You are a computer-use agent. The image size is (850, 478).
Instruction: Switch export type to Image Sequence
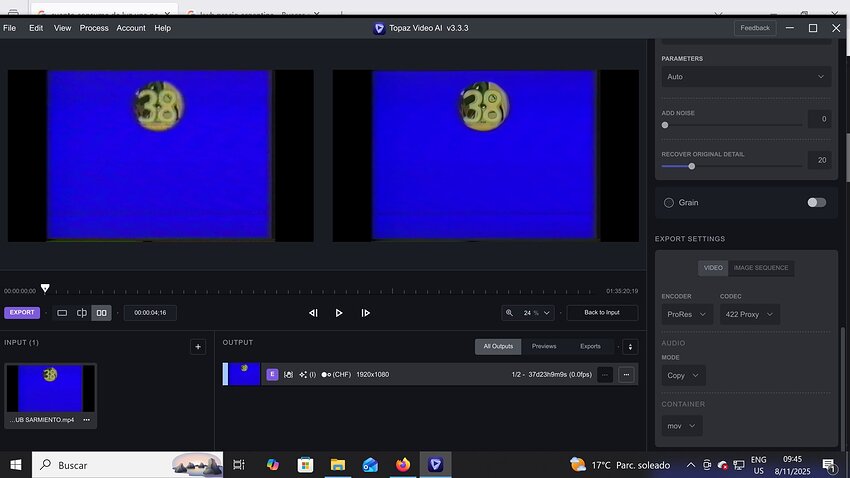click(761, 268)
